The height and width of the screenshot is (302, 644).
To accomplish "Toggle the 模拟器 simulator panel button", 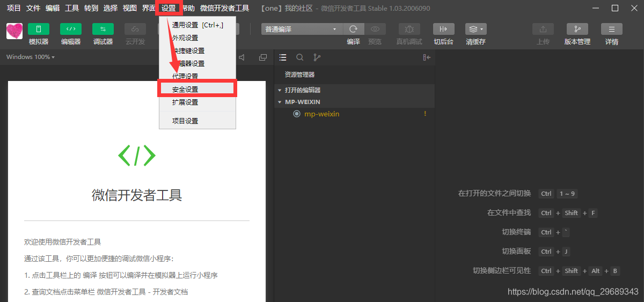I will pos(39,29).
